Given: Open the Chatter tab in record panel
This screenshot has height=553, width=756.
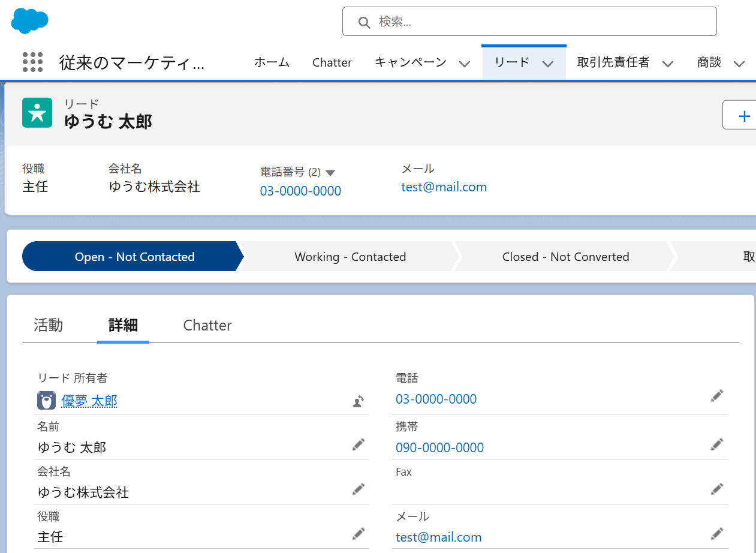Looking at the screenshot, I should pos(207,325).
